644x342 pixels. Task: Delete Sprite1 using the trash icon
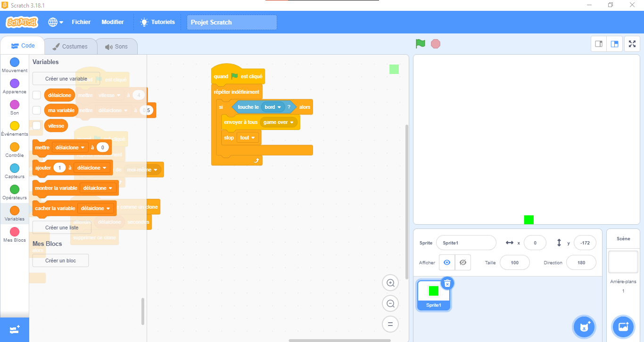pos(447,283)
